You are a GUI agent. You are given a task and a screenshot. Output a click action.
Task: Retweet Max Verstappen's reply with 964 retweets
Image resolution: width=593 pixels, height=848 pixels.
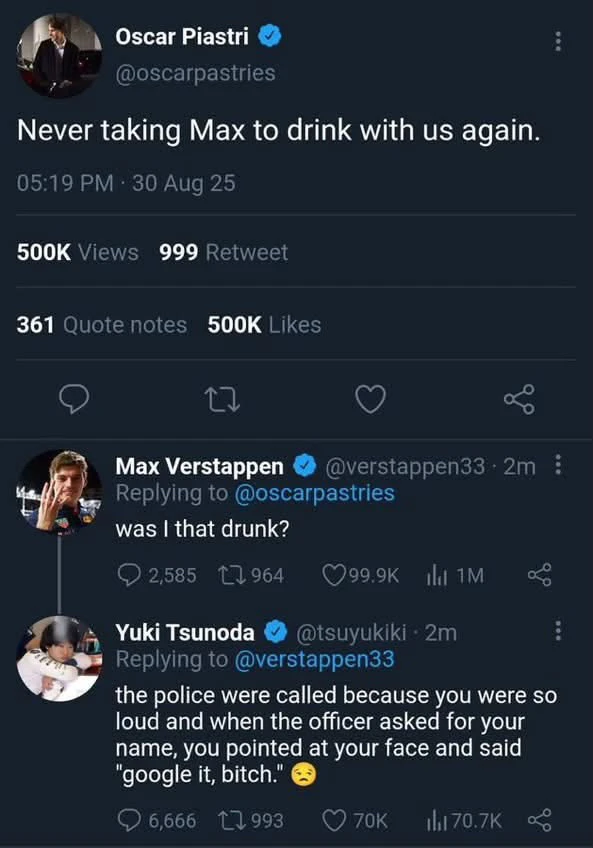click(x=251, y=575)
